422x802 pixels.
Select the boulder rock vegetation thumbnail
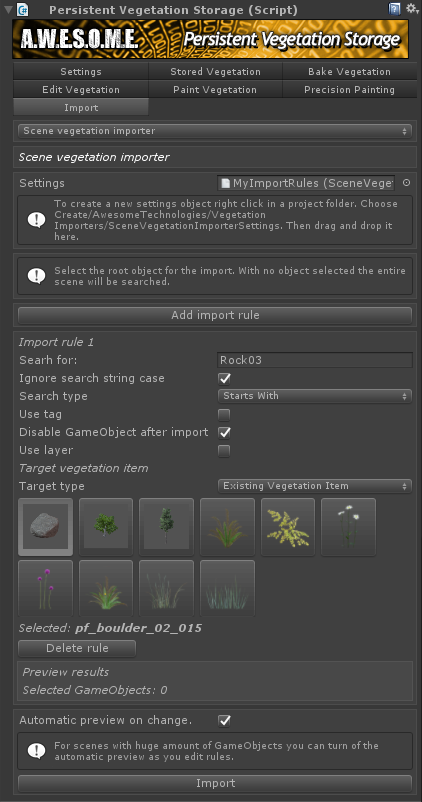click(x=46, y=527)
